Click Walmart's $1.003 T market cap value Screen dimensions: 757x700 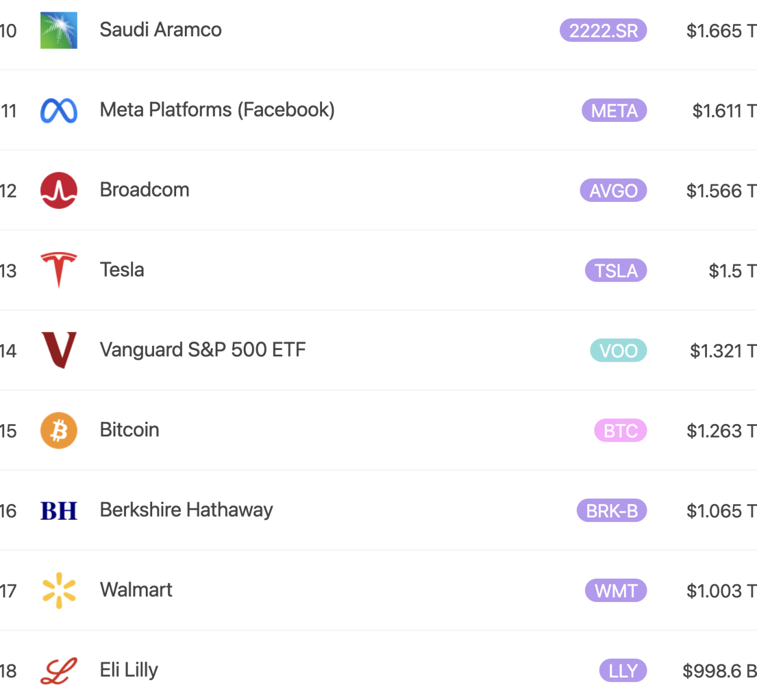point(721,591)
